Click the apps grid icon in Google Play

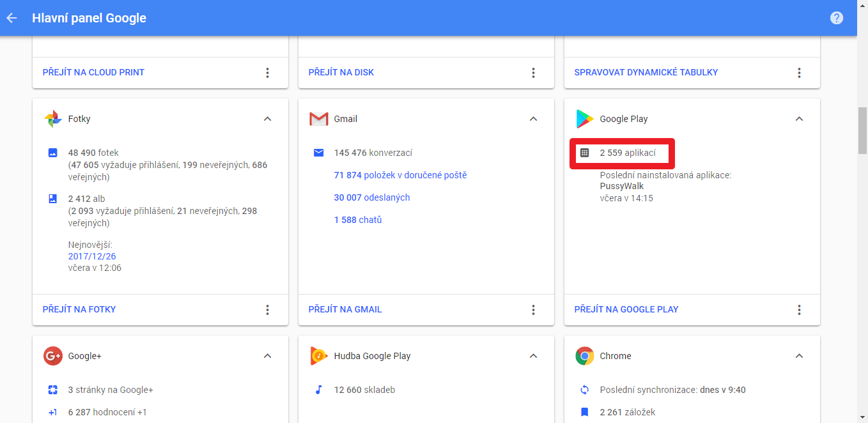584,153
